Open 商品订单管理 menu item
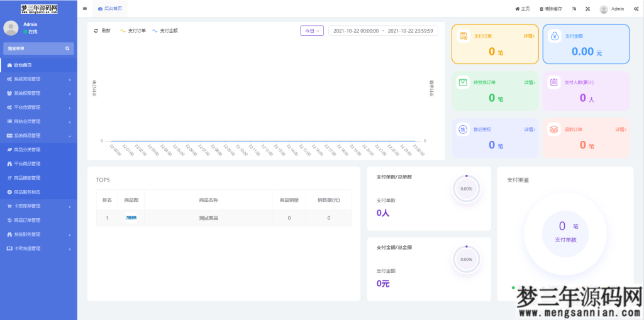The height and width of the screenshot is (320, 644). pos(38,220)
